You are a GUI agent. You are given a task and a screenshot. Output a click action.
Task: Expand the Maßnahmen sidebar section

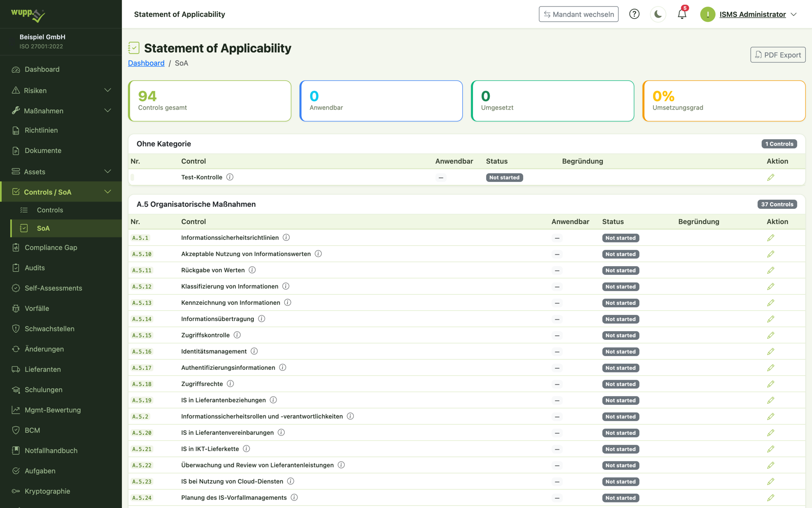click(x=61, y=111)
